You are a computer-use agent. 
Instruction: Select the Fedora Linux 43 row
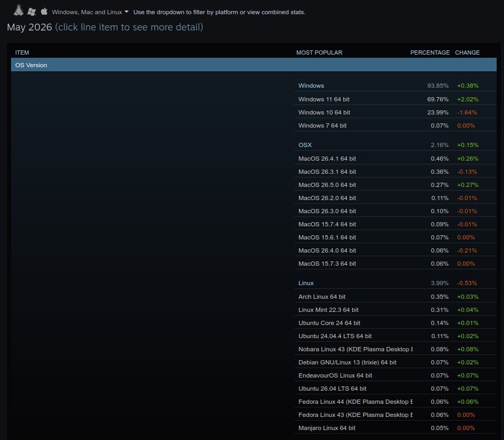(x=395, y=415)
